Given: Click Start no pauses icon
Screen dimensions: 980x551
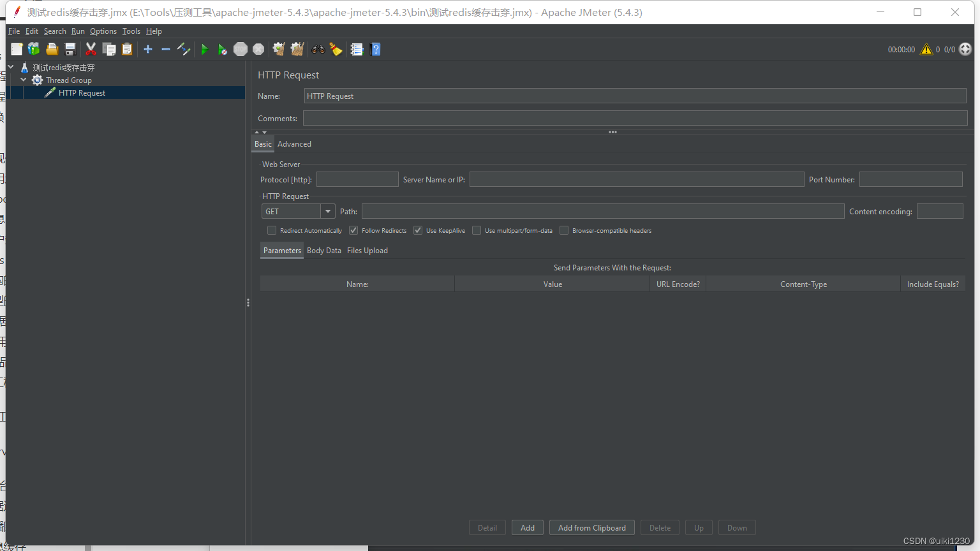Looking at the screenshot, I should click(x=222, y=49).
